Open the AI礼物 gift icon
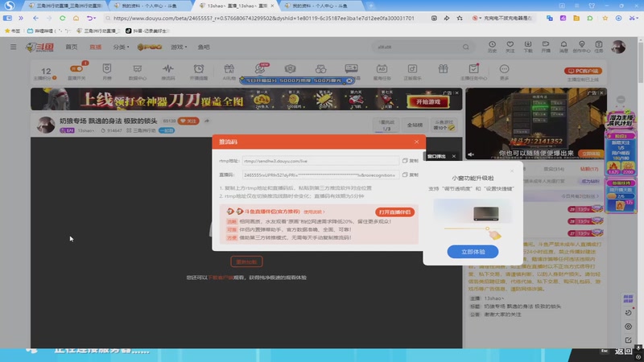 [x=229, y=72]
